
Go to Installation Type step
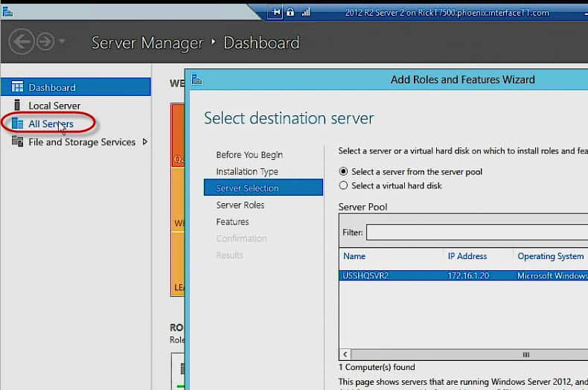coord(247,172)
